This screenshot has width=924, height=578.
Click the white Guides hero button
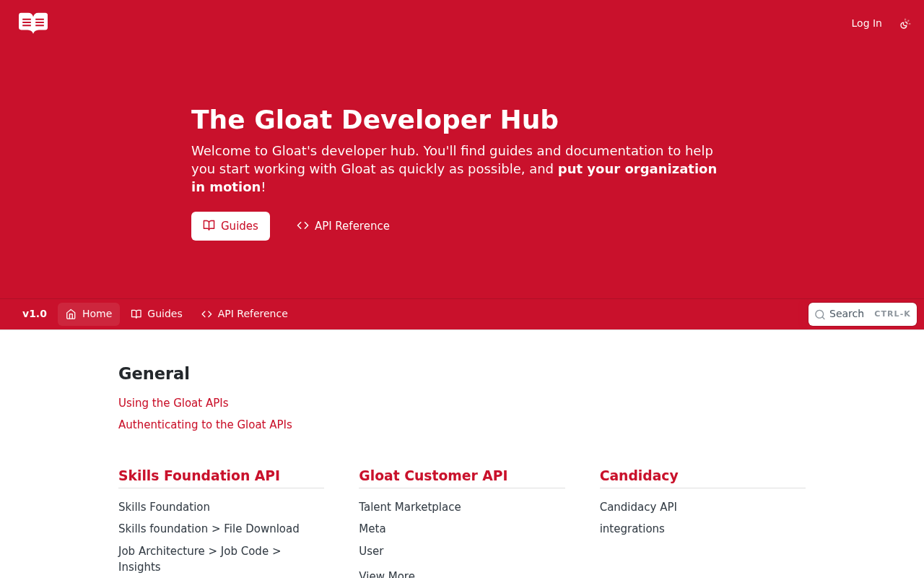(x=230, y=226)
